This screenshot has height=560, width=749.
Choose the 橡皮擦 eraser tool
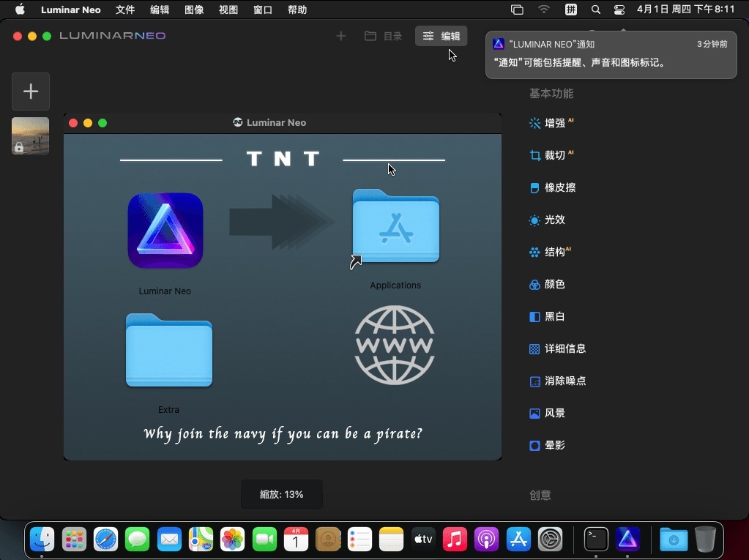pos(552,187)
